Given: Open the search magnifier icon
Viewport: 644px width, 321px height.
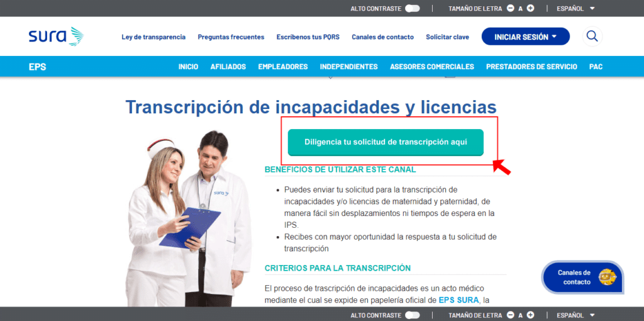Looking at the screenshot, I should point(592,37).
